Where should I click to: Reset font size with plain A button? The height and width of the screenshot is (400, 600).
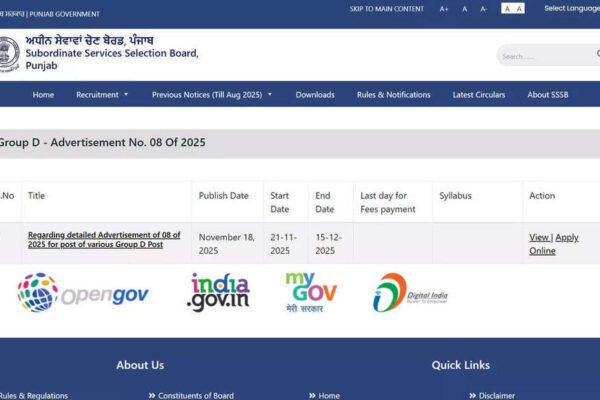[465, 9]
